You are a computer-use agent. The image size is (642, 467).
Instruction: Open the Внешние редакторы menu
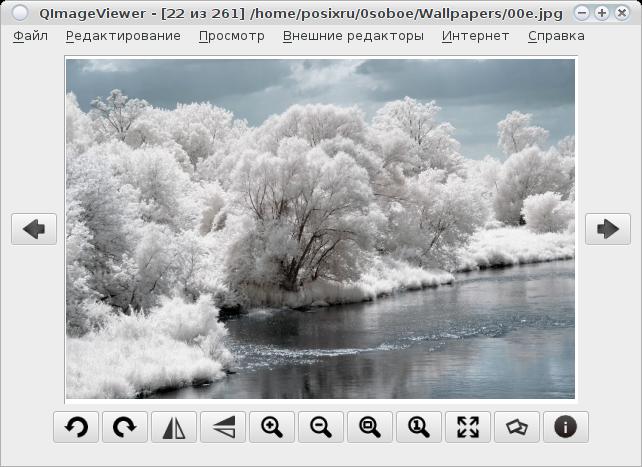353,36
